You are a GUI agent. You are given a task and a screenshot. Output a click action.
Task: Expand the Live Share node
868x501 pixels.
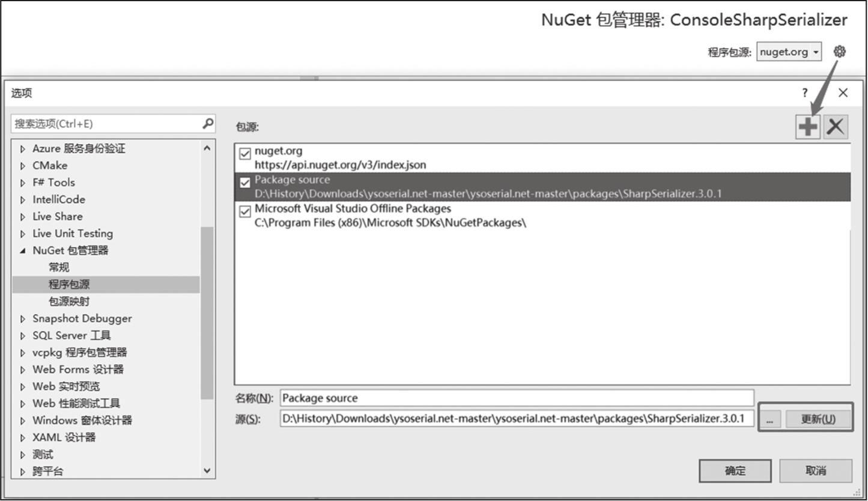click(x=23, y=217)
